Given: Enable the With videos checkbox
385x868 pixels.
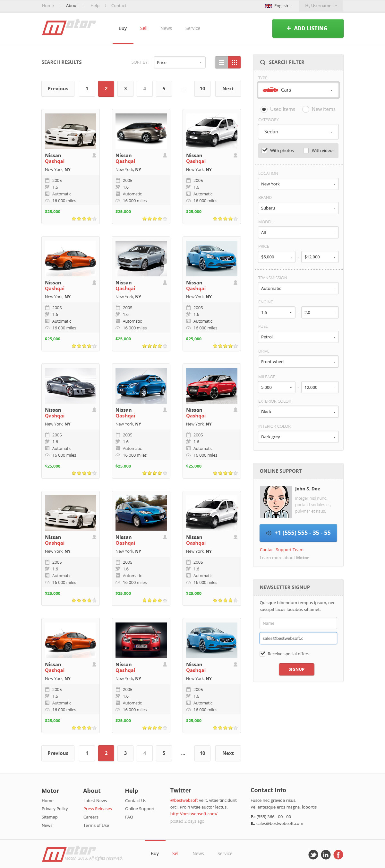Looking at the screenshot, I should 305,151.
